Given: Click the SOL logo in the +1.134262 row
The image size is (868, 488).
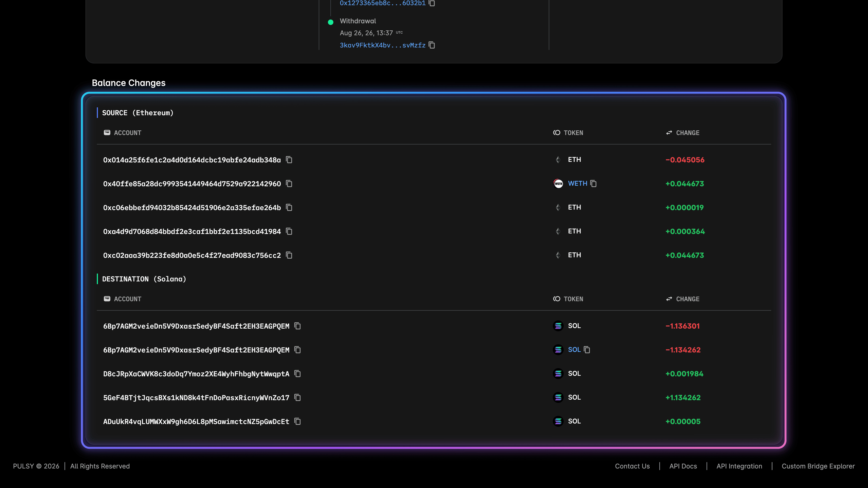Looking at the screenshot, I should click(x=558, y=398).
